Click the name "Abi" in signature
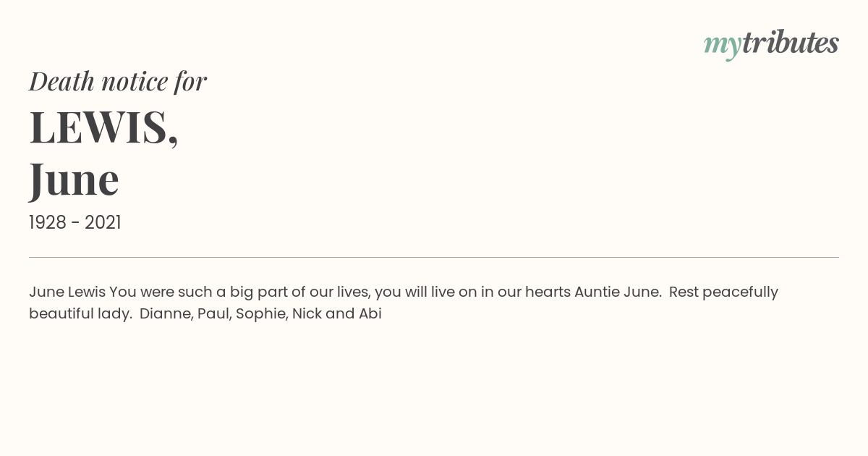 pyautogui.click(x=370, y=314)
